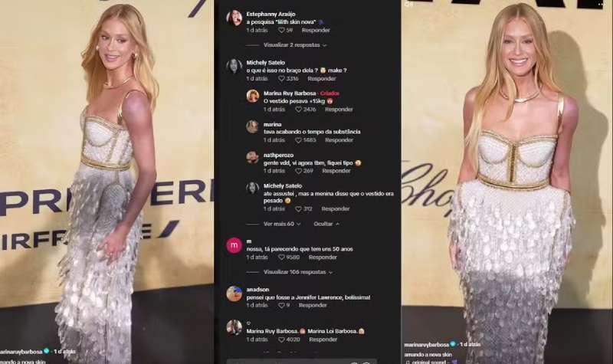
Task: Heart the Marina Loi Barbosa comment
Action: click(281, 339)
